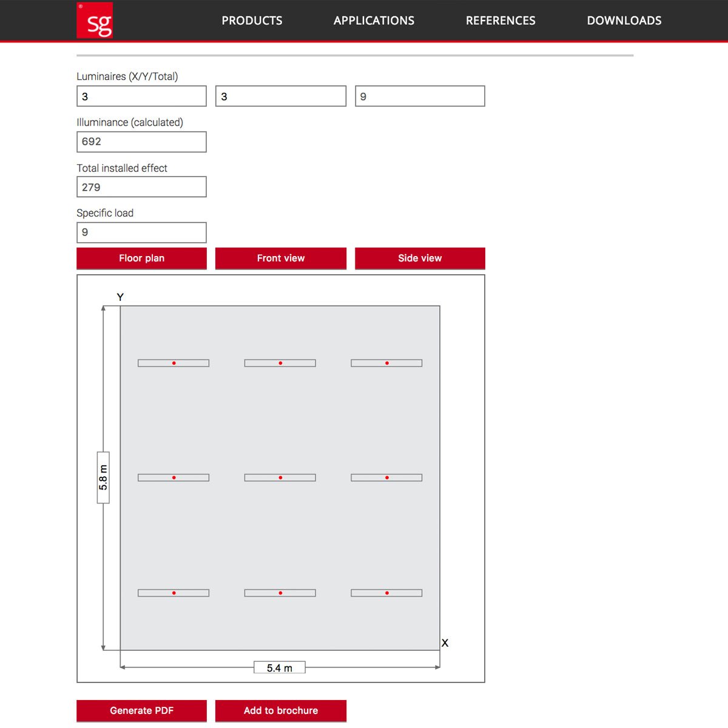Select the center luminaire in floor plan

click(280, 477)
